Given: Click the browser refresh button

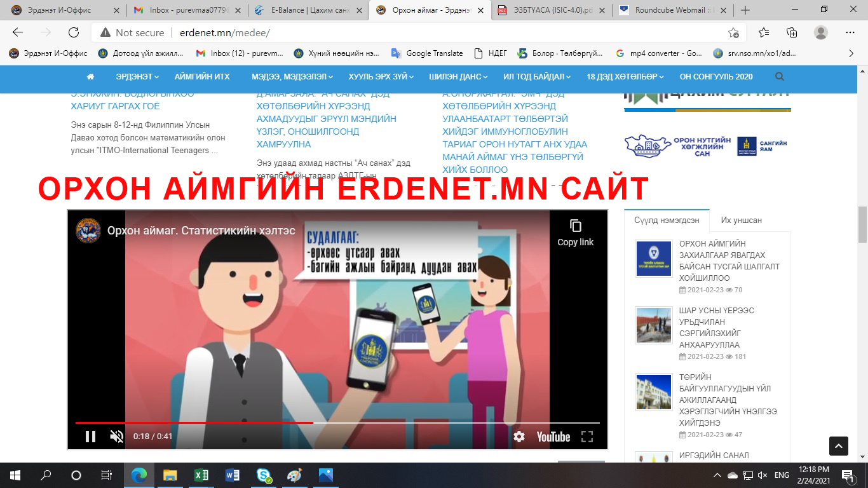Looking at the screenshot, I should (x=74, y=33).
